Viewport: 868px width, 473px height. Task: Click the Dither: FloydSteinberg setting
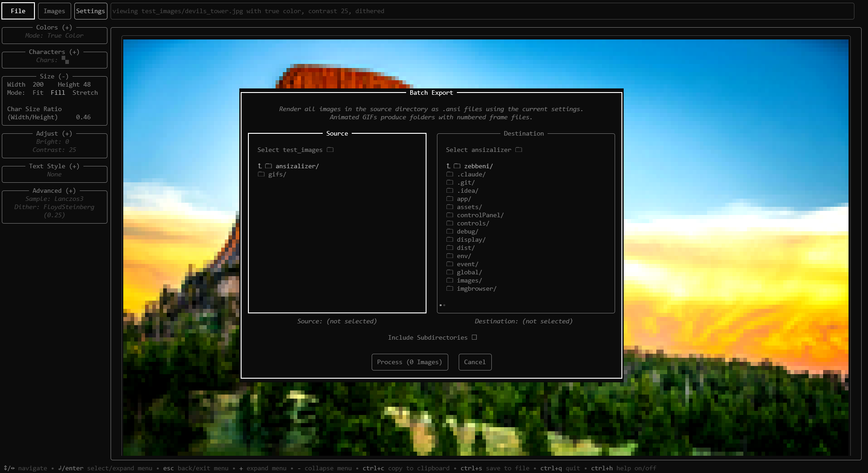54,207
